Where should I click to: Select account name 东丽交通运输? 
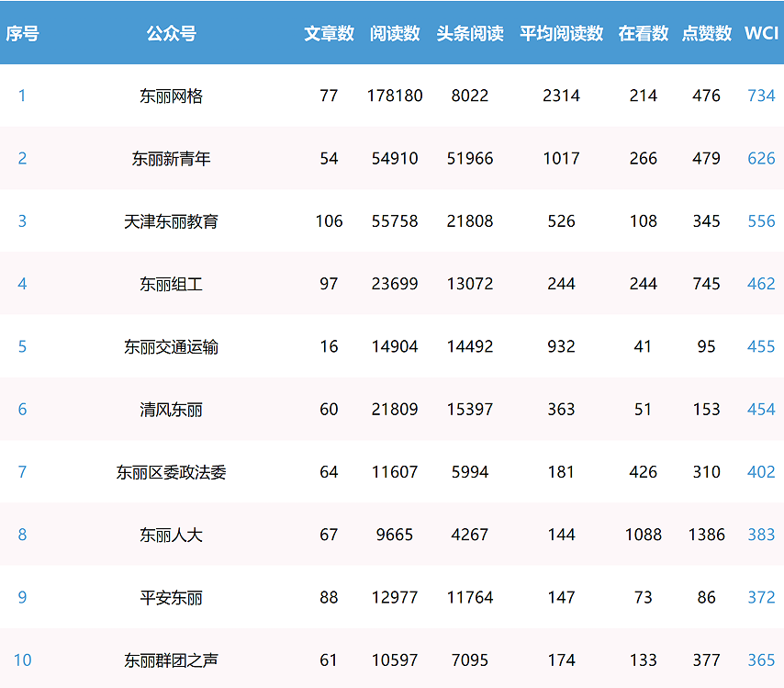(x=171, y=346)
